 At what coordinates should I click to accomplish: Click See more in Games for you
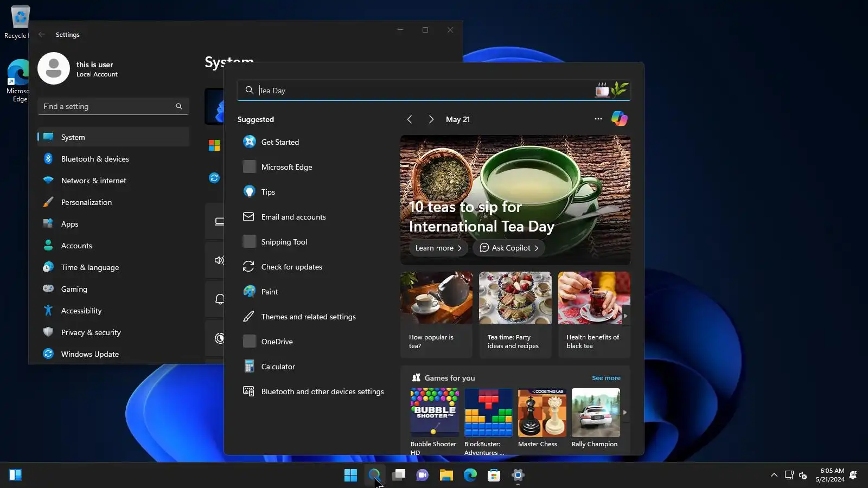[606, 378]
